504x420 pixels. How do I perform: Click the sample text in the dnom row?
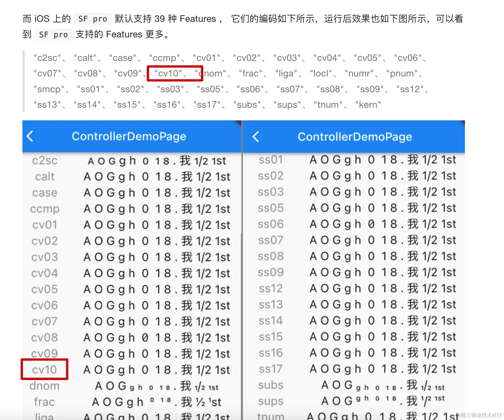(157, 386)
